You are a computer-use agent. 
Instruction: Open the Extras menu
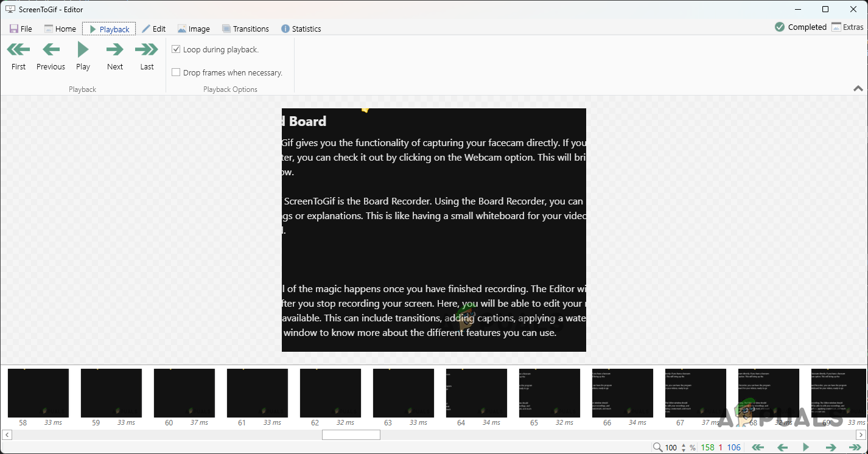[847, 27]
